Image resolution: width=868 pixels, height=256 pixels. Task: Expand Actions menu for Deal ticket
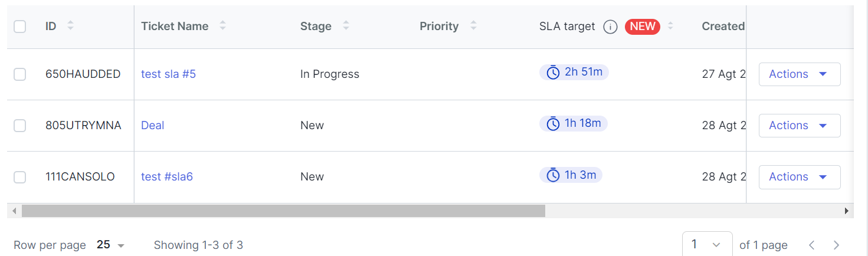click(x=800, y=126)
